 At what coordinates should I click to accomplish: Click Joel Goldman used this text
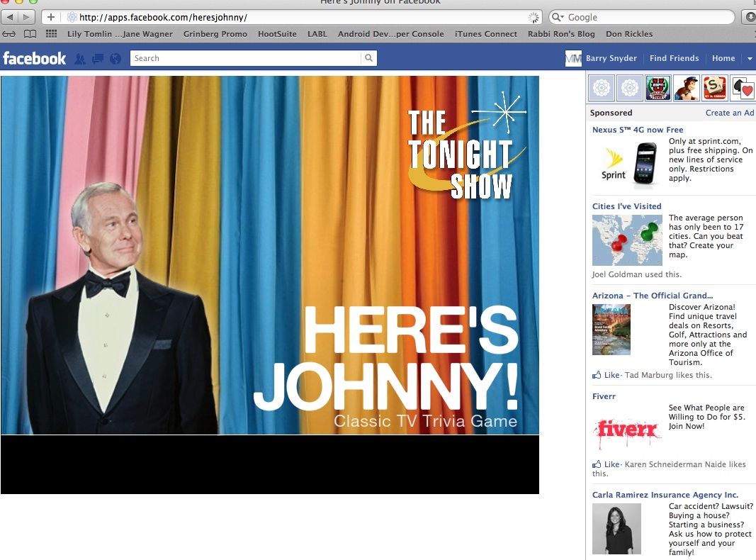(x=637, y=274)
